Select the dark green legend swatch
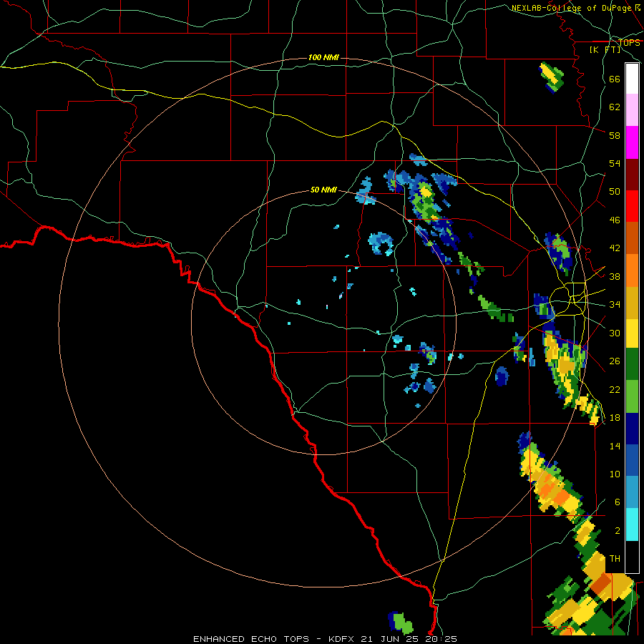The width and height of the screenshot is (644, 644). (x=632, y=364)
